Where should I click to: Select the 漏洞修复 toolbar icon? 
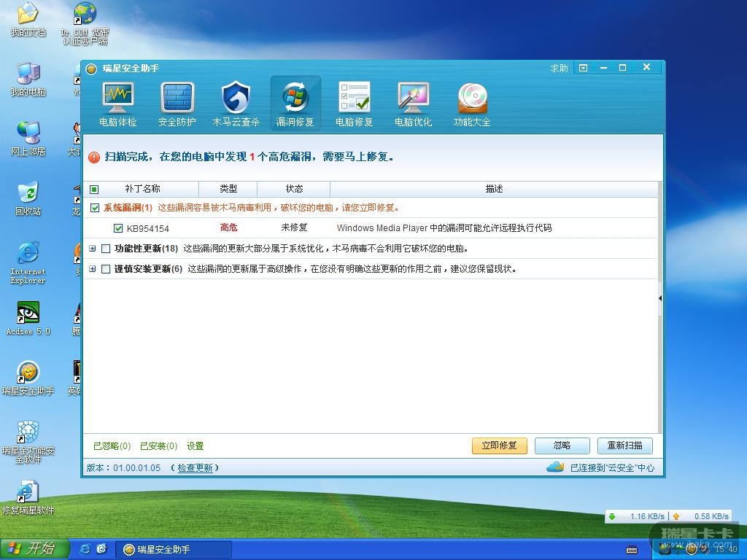coord(295,104)
